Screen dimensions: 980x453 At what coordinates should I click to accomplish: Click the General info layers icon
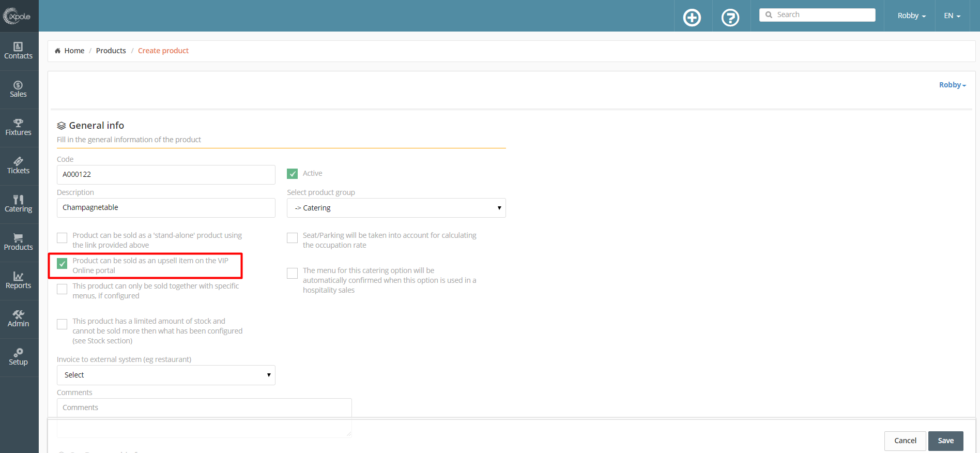pos(62,126)
